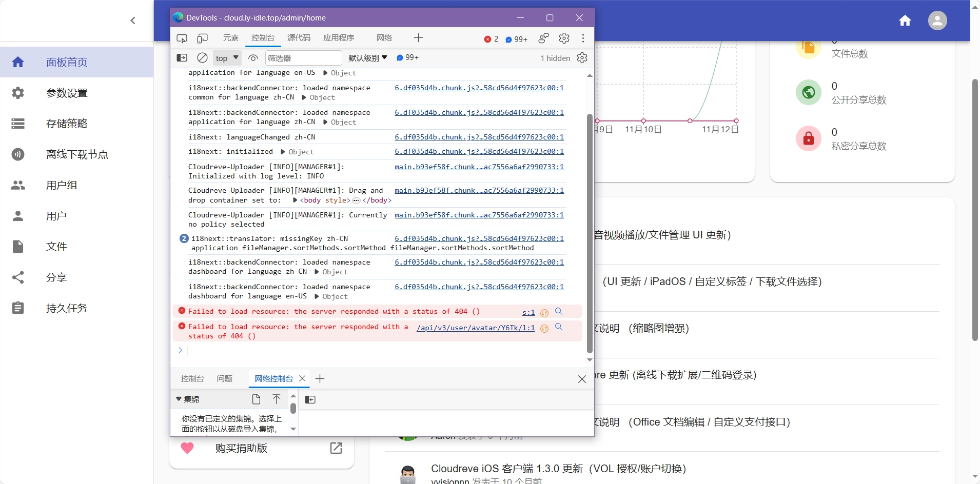Open the main.b93ef58f chunk source link

point(479,167)
